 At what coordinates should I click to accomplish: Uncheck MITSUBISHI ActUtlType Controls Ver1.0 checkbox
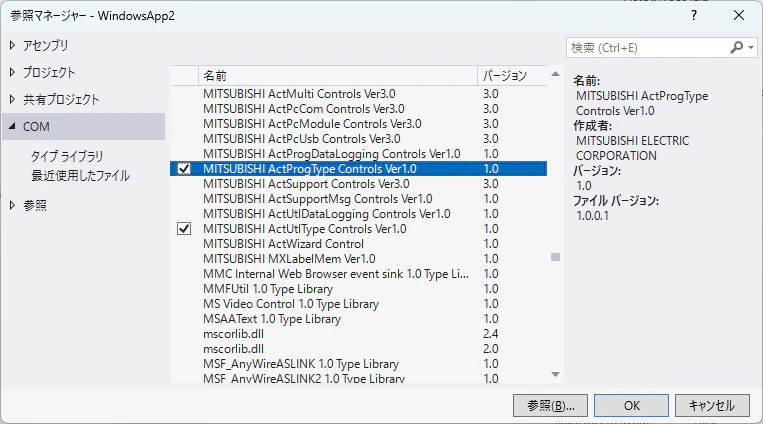click(184, 229)
